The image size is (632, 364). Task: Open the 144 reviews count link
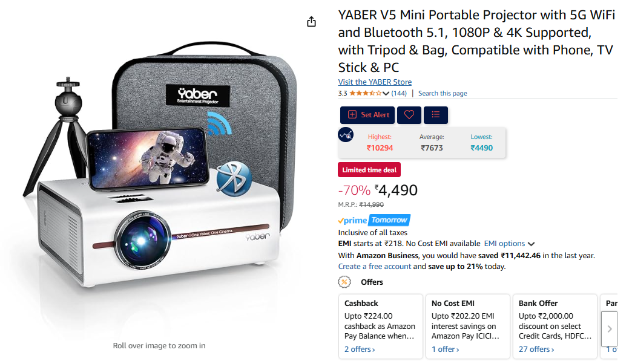click(x=399, y=93)
